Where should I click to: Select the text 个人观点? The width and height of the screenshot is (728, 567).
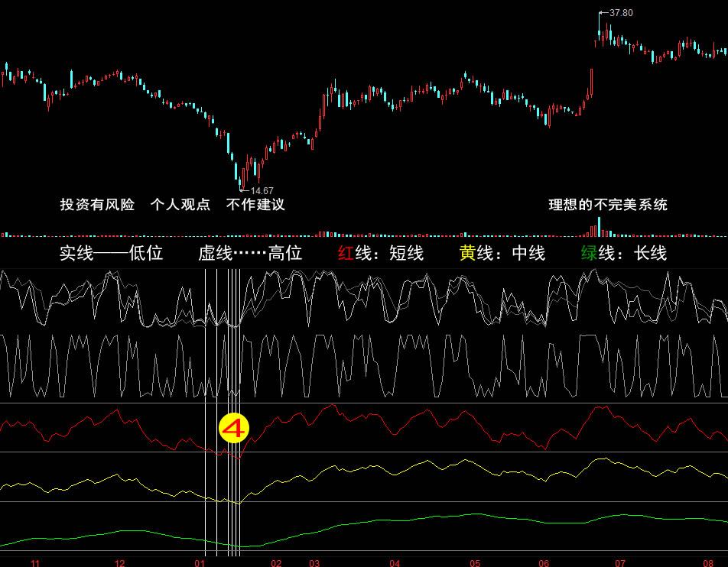[180, 204]
